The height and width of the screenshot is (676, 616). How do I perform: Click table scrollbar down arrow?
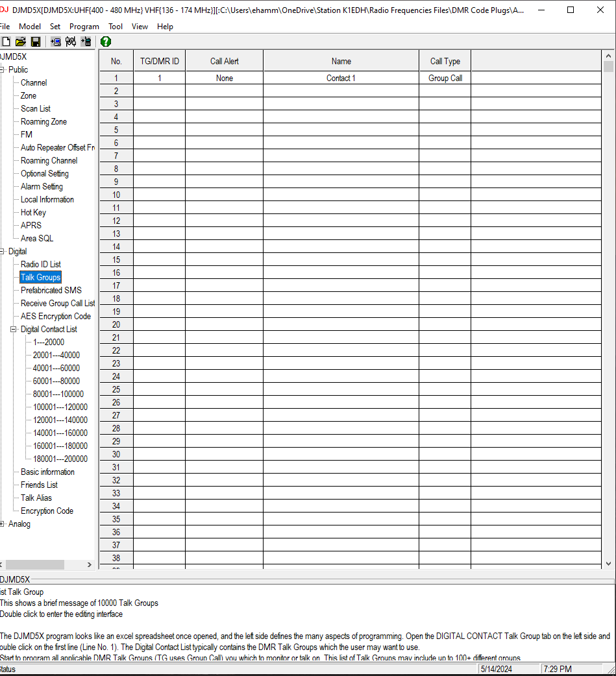tap(608, 563)
